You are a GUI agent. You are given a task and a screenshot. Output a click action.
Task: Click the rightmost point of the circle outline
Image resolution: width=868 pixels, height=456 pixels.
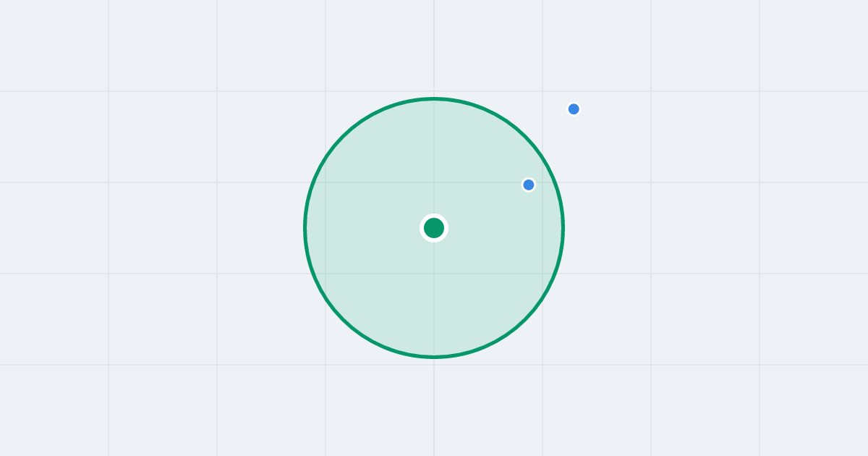pyautogui.click(x=563, y=228)
